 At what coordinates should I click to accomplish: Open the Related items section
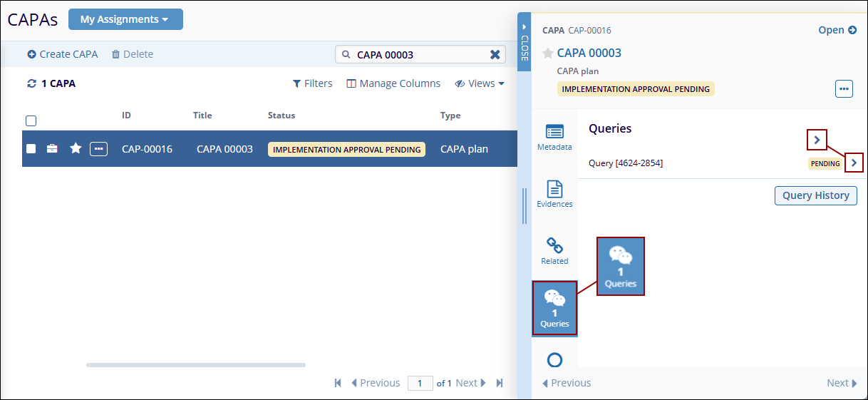(x=554, y=251)
